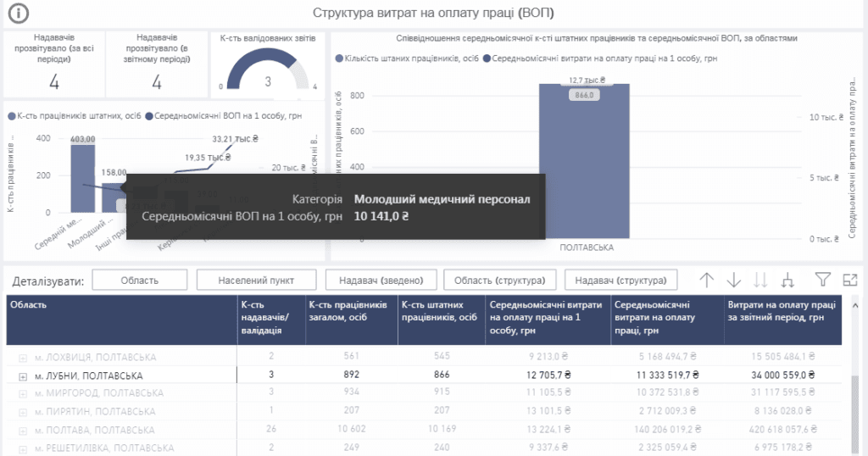Click the Надавачів прозвітувало (в звітному періоді) card

pyautogui.click(x=157, y=64)
